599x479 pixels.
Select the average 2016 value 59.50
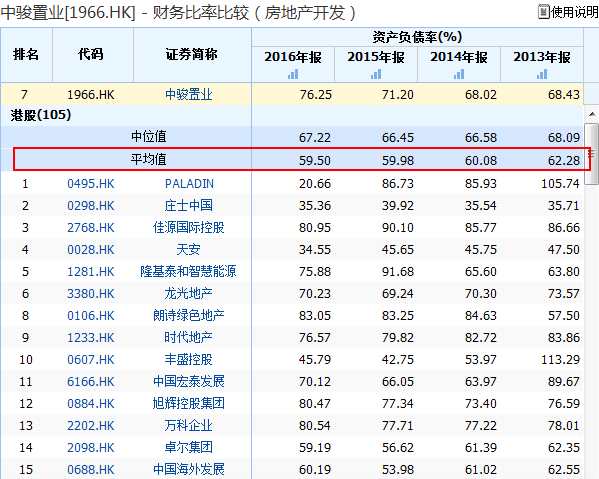(315, 160)
